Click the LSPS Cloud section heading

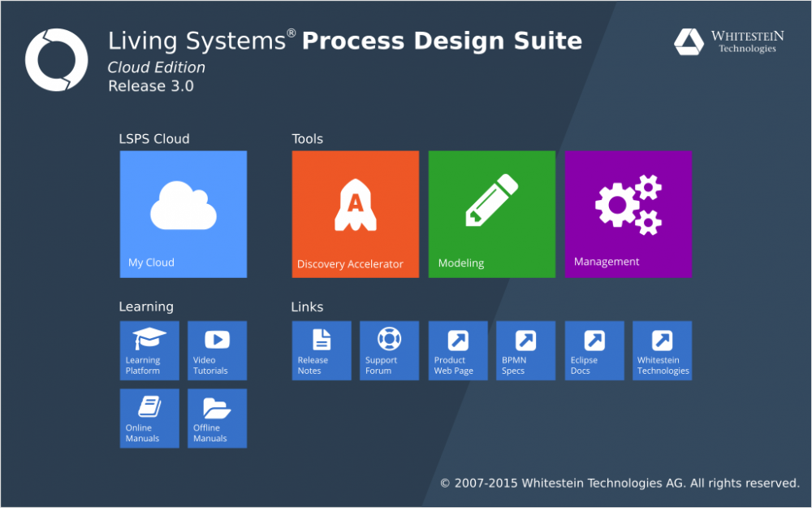point(153,139)
